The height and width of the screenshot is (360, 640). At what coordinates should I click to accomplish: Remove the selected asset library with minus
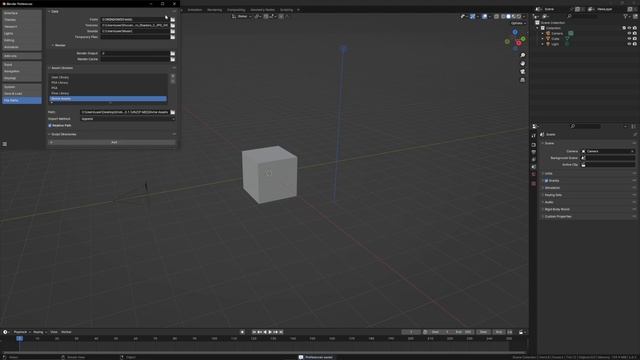[x=173, y=81]
